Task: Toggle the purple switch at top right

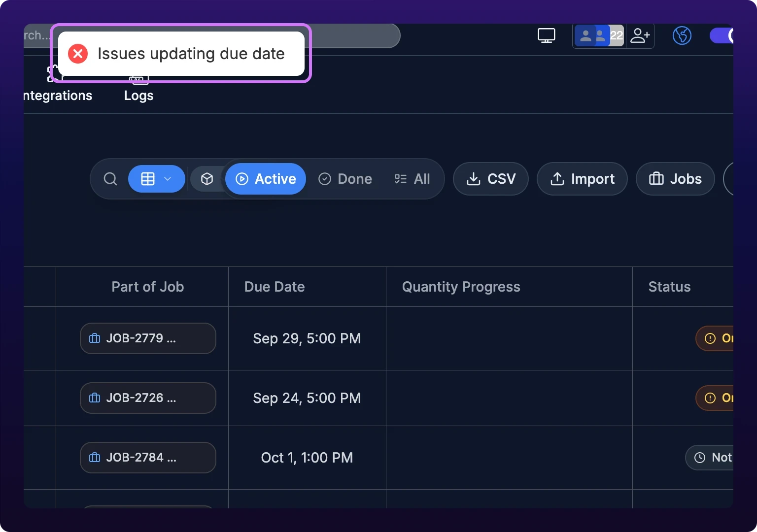Action: pyautogui.click(x=722, y=35)
